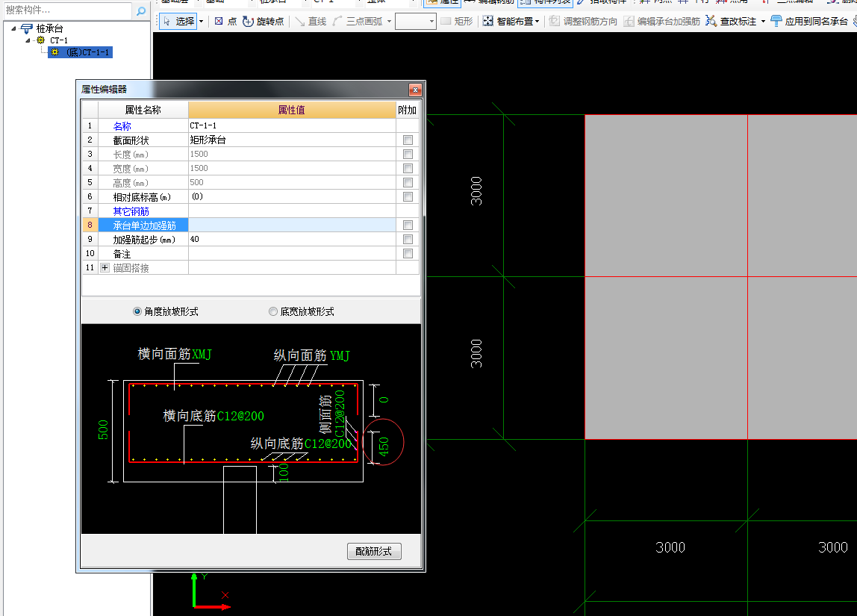The width and height of the screenshot is (857, 616).
Task: Edit 加强筋起步 value 40
Action: [x=292, y=240]
